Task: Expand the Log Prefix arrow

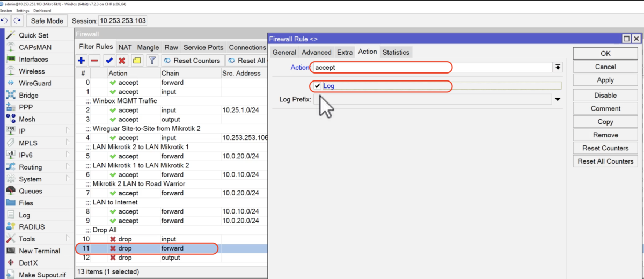Action: pos(558,99)
